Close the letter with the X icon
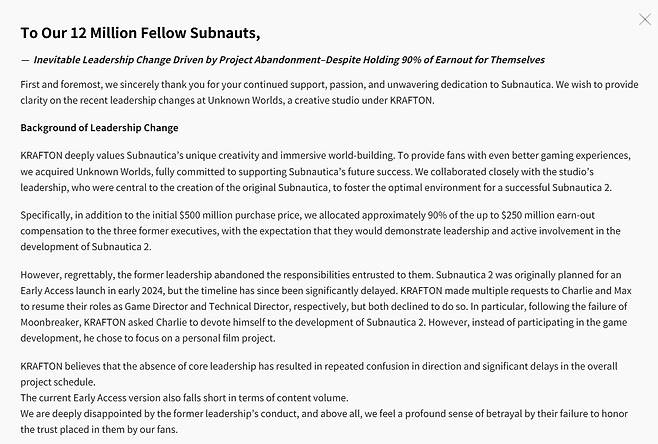This screenshot has height=444, width=658. click(644, 19)
